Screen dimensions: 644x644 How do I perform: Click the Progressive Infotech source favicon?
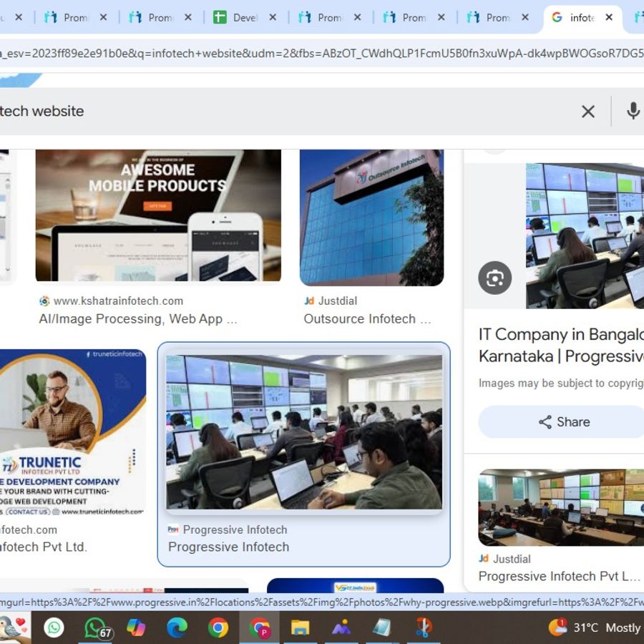point(173,530)
